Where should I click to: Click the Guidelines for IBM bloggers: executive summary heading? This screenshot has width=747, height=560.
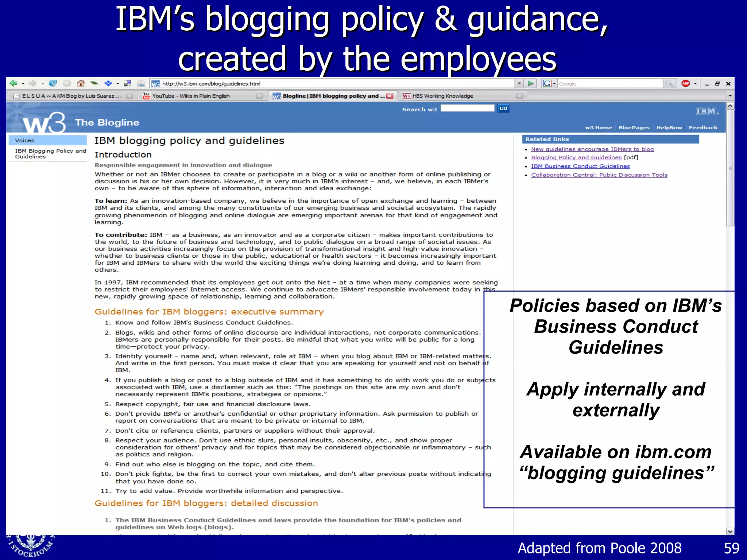209,312
